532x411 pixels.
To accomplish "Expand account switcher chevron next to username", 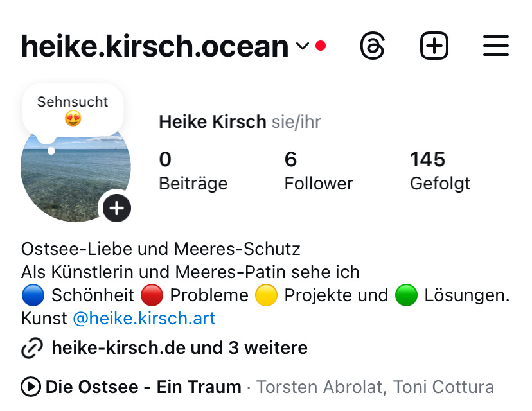I will [x=303, y=46].
